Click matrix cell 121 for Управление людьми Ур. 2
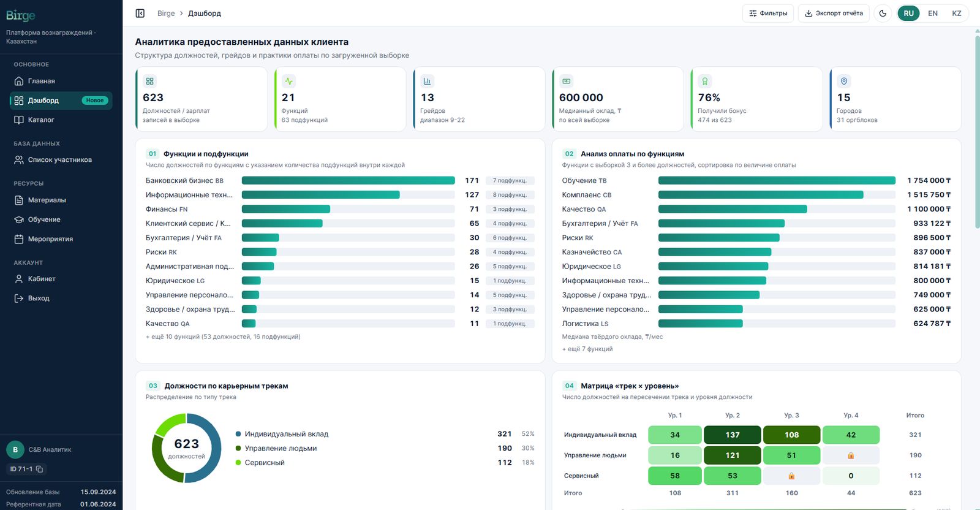The image size is (980, 510). click(x=733, y=455)
